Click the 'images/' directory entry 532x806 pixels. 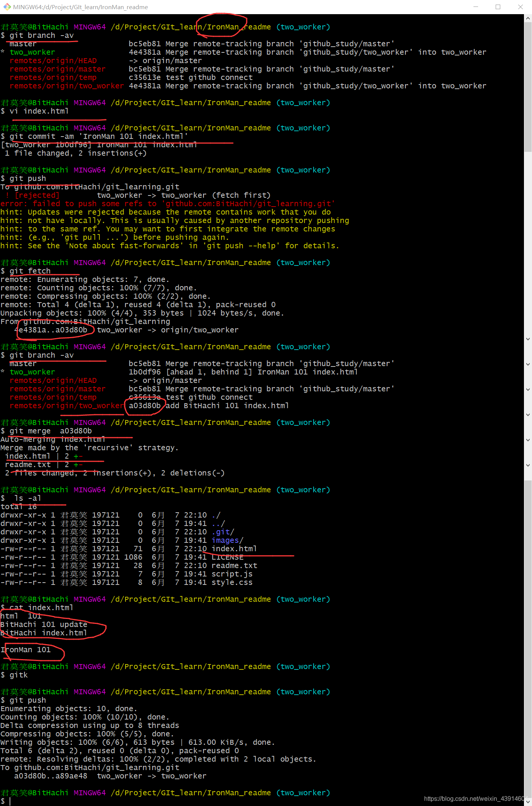click(228, 540)
